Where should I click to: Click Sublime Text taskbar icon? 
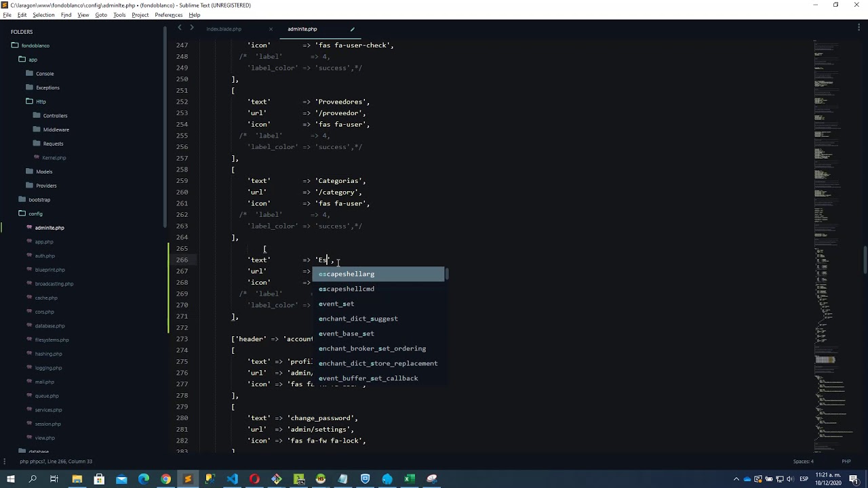click(188, 479)
